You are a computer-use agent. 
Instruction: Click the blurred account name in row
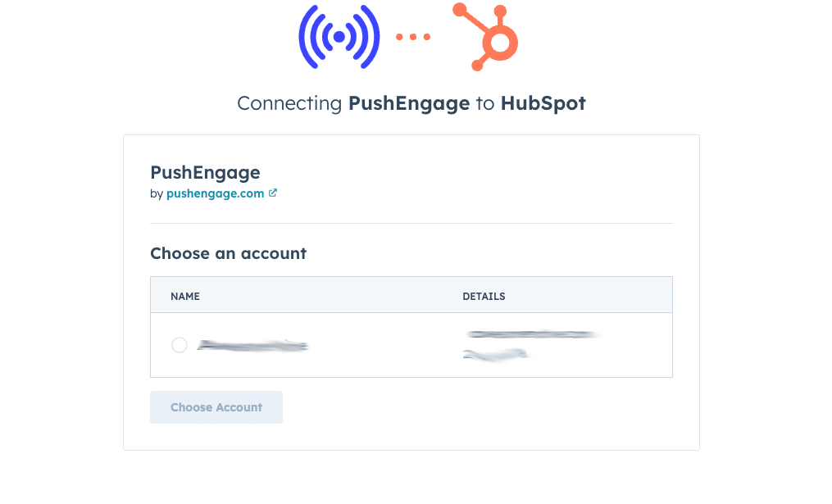tap(252, 345)
